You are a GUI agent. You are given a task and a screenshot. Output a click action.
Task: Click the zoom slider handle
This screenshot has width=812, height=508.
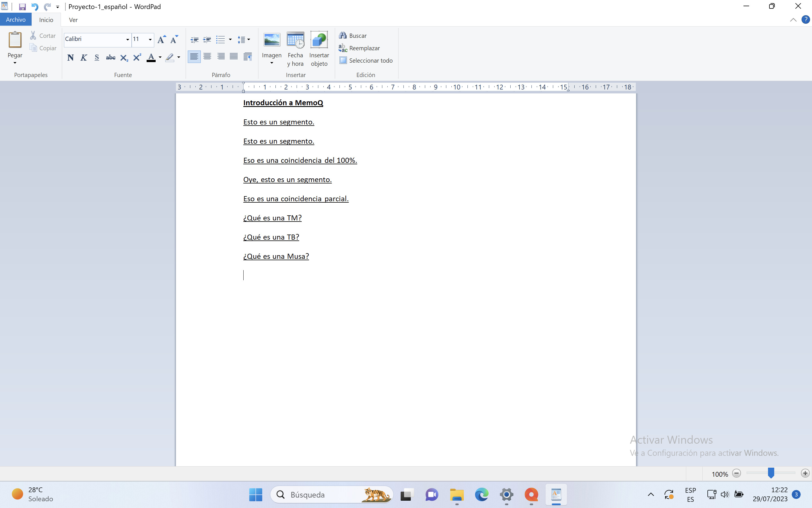(771, 473)
